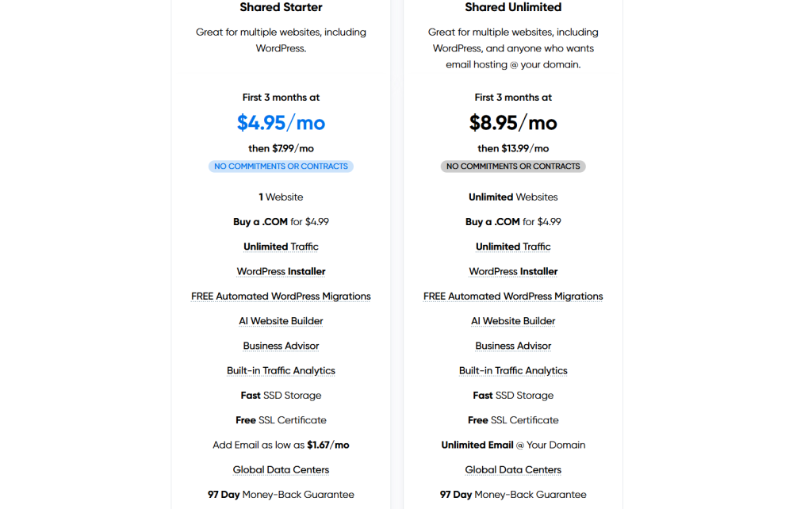Open FREE Automated WordPress Migrations under Shared Unlimited
This screenshot has height=509, width=812.
point(513,297)
